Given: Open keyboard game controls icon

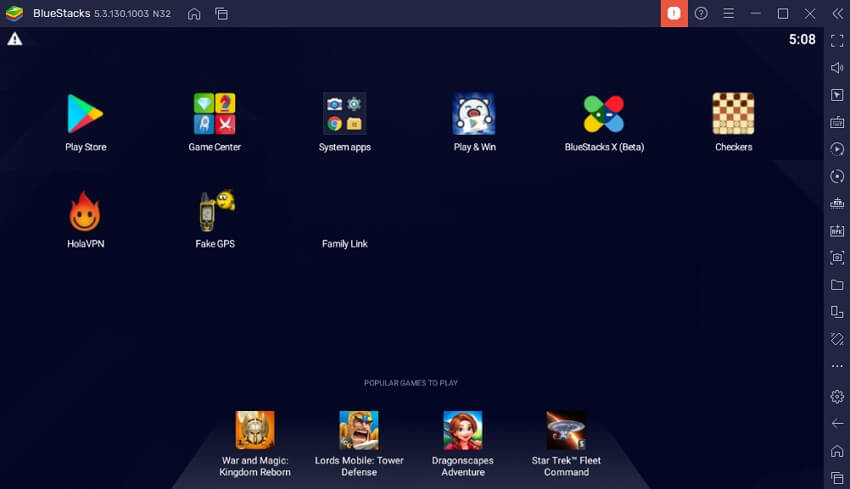Looking at the screenshot, I should [837, 122].
